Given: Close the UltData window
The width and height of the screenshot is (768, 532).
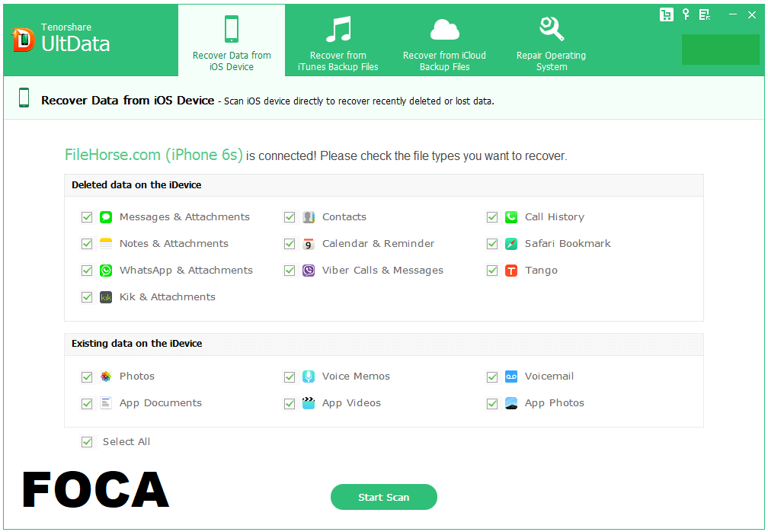Looking at the screenshot, I should pos(752,14).
